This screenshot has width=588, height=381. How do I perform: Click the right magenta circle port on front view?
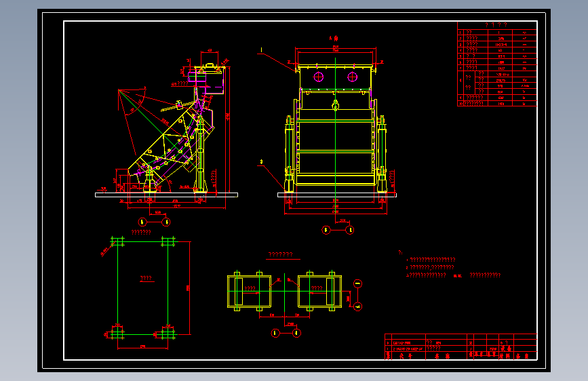pos(353,77)
